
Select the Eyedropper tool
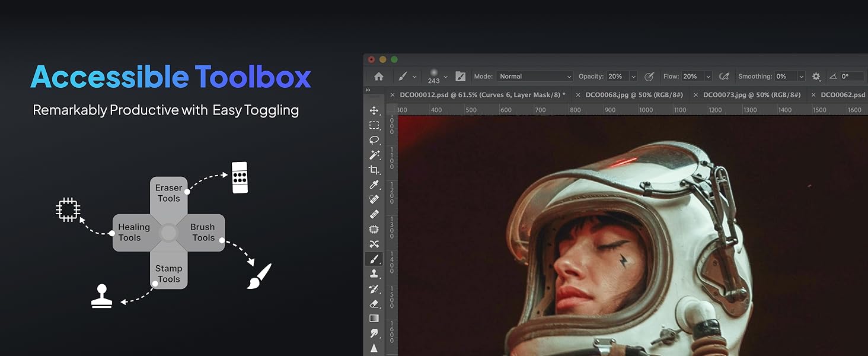(374, 185)
